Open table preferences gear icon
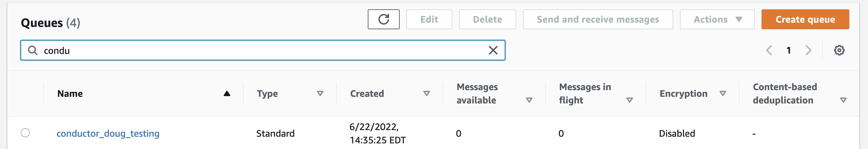The width and height of the screenshot is (868, 149). point(839,51)
